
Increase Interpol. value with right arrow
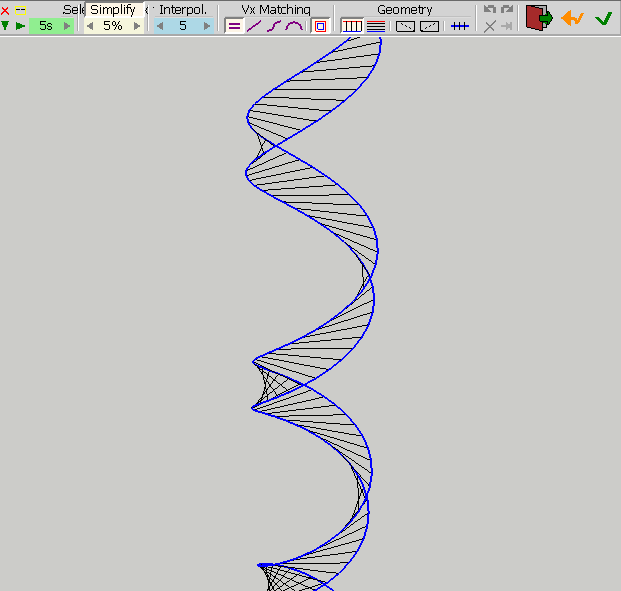(x=207, y=26)
